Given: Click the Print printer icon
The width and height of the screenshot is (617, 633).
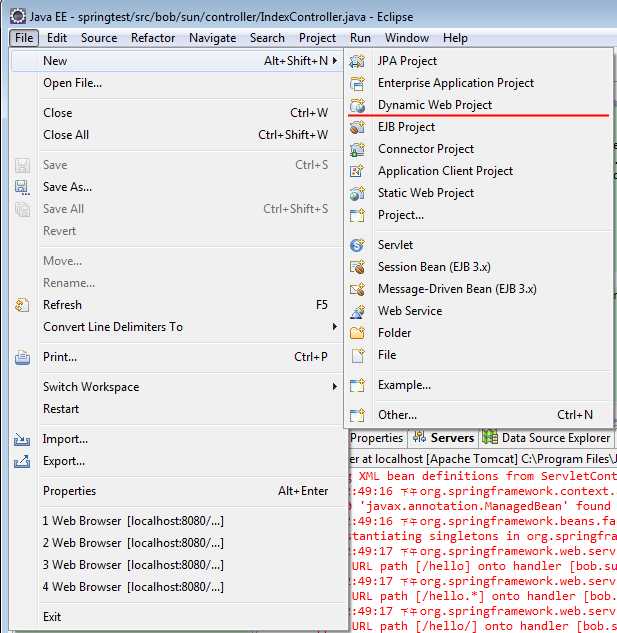Looking at the screenshot, I should click(22, 357).
